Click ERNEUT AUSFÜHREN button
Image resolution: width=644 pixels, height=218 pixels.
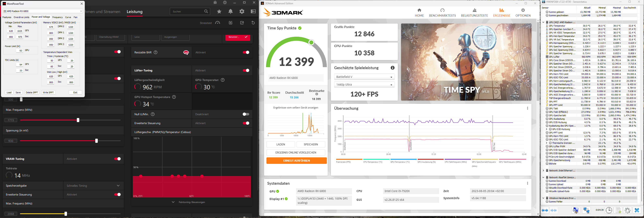pyautogui.click(x=296, y=160)
